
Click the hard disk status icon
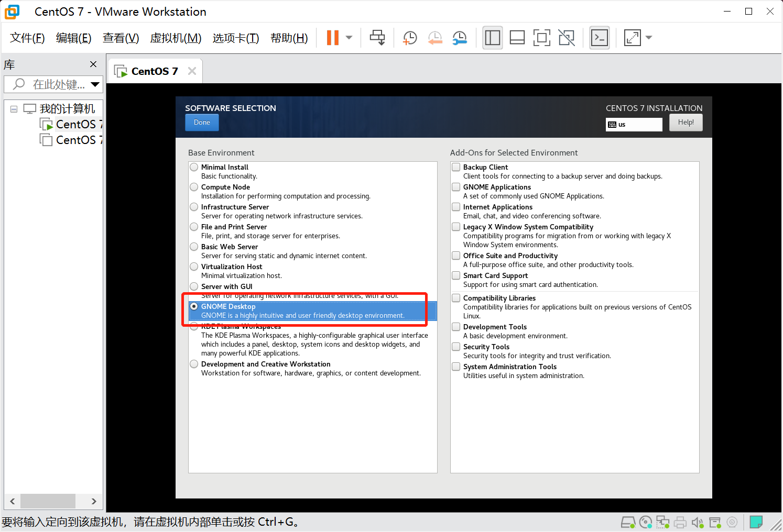click(x=628, y=522)
